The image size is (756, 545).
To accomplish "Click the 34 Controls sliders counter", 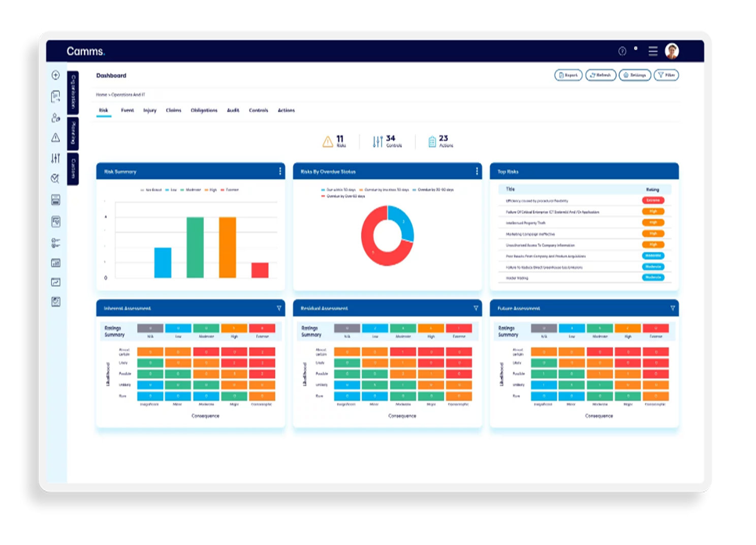I will (387, 141).
